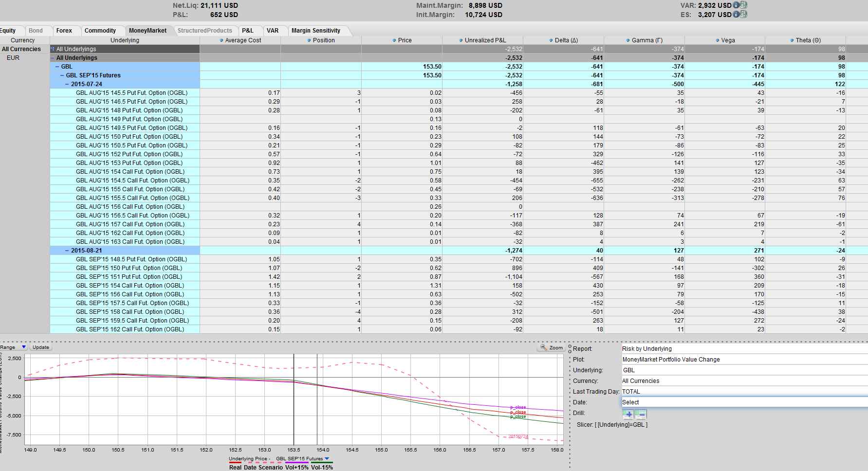Open the Underlying selector showing GBL
868x471 pixels.
[744, 370]
